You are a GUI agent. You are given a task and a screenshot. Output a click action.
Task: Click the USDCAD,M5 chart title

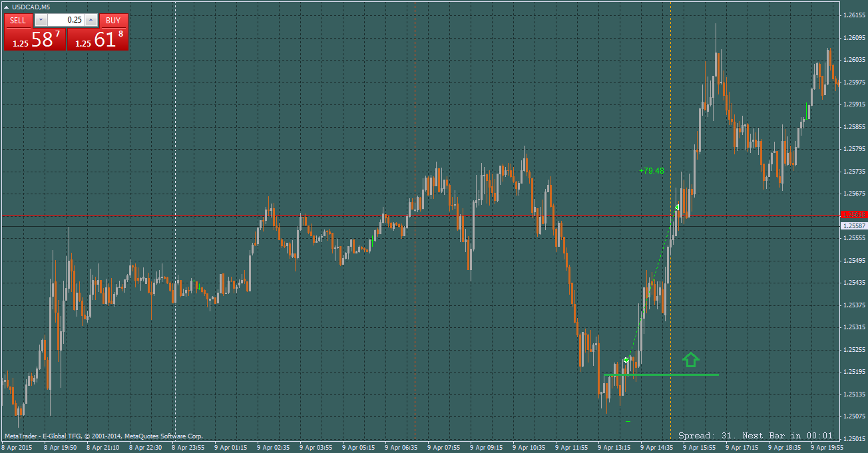(31, 7)
